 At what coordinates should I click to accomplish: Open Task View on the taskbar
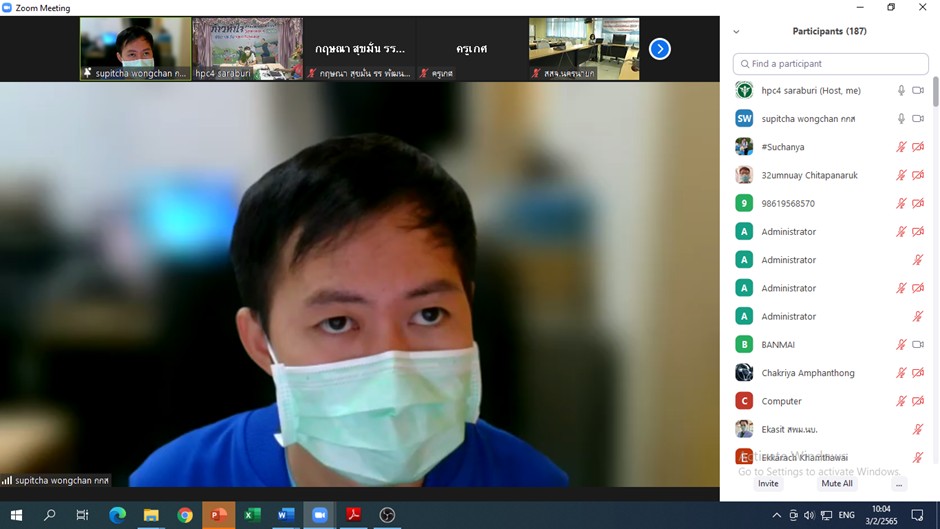tap(82, 515)
